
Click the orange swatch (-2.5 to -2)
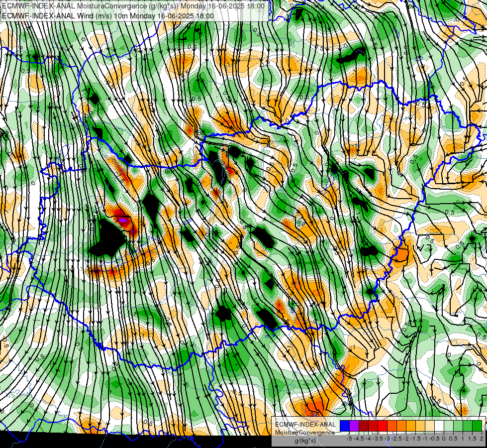coord(401,426)
